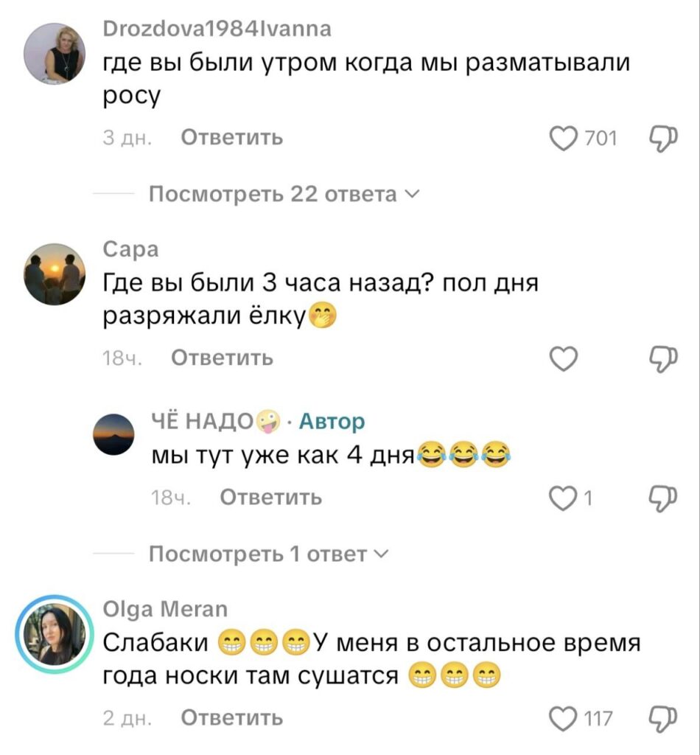Dislike the ЧЁ НАДО author reply
This screenshot has width=700, height=755.
point(663,498)
